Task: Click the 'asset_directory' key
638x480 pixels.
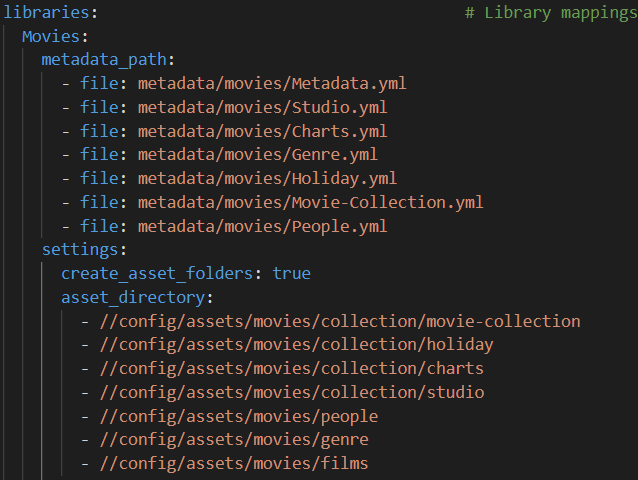Action: point(133,297)
